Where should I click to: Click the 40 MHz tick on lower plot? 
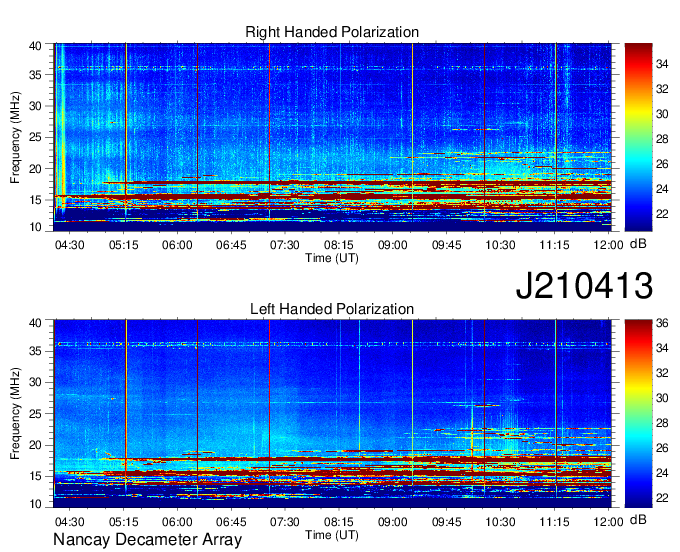tap(35, 323)
